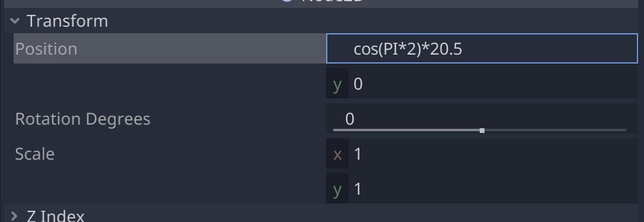
Task: Select the Scale y value field
Action: [493, 189]
